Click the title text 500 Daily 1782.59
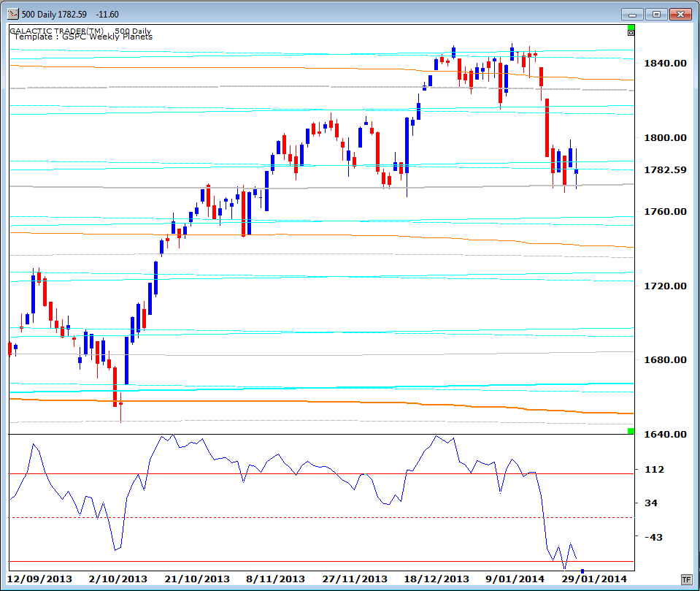The height and width of the screenshot is (591, 700). 54,15
